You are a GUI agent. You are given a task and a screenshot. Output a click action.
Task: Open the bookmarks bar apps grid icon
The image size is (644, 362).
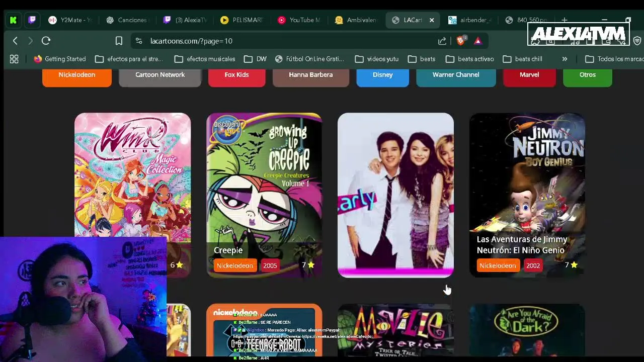point(14,59)
